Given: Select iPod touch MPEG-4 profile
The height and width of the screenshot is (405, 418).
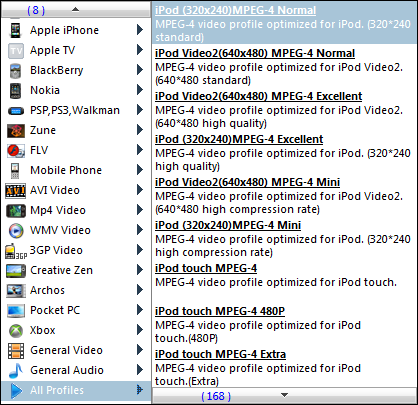Looking at the screenshot, I should (x=283, y=282).
